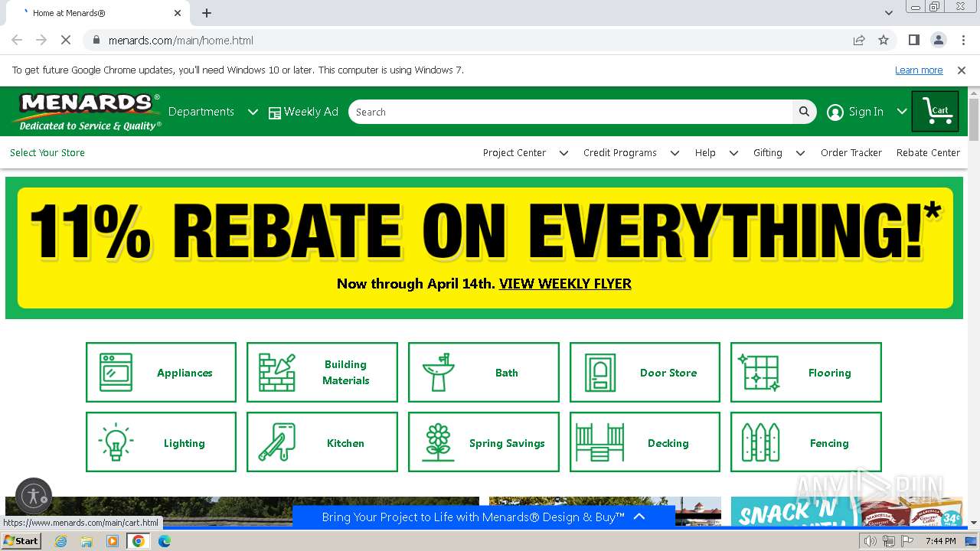Open Windows Media Player from the taskbar
The width and height of the screenshot is (980, 551).
click(x=113, y=541)
